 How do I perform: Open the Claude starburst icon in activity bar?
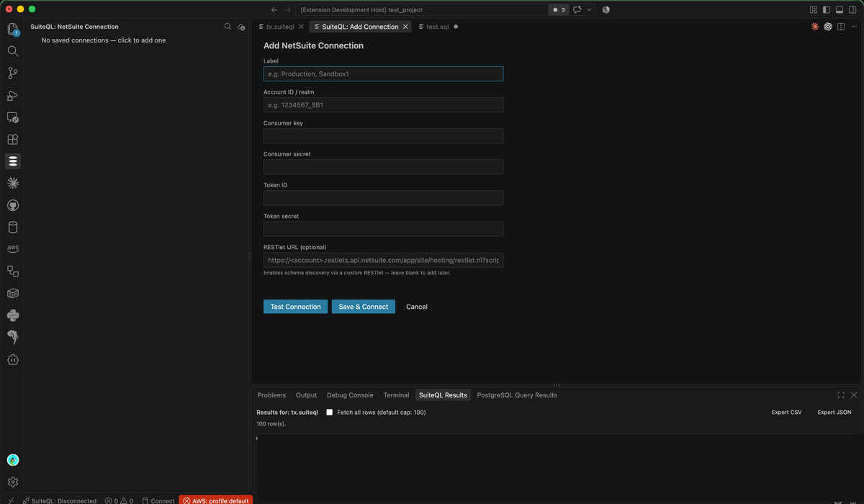point(12,183)
